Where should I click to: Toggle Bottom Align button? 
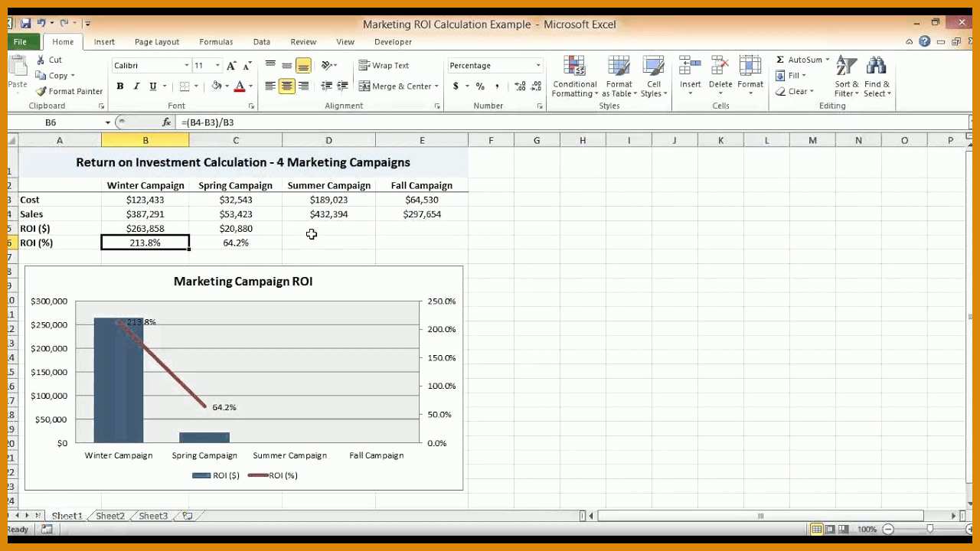303,66
